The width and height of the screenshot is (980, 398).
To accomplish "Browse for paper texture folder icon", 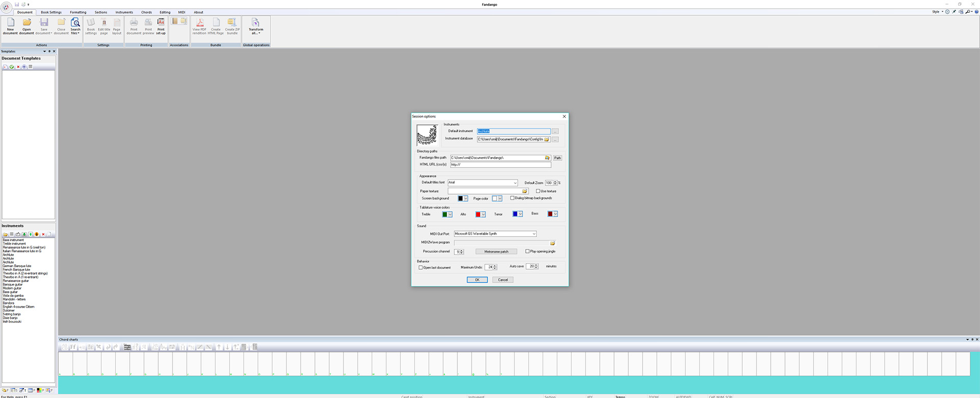I will pos(524,191).
